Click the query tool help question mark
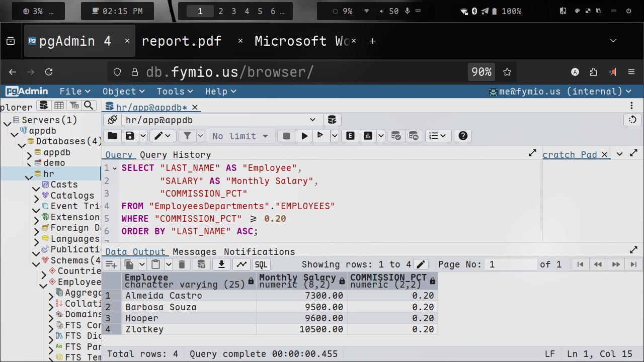Screen dimensions: 644x362 pos(463,136)
